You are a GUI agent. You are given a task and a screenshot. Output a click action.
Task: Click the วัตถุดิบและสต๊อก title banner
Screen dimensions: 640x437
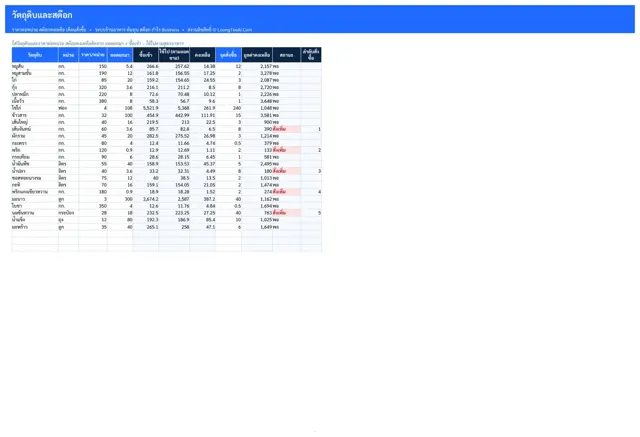coord(320,19)
